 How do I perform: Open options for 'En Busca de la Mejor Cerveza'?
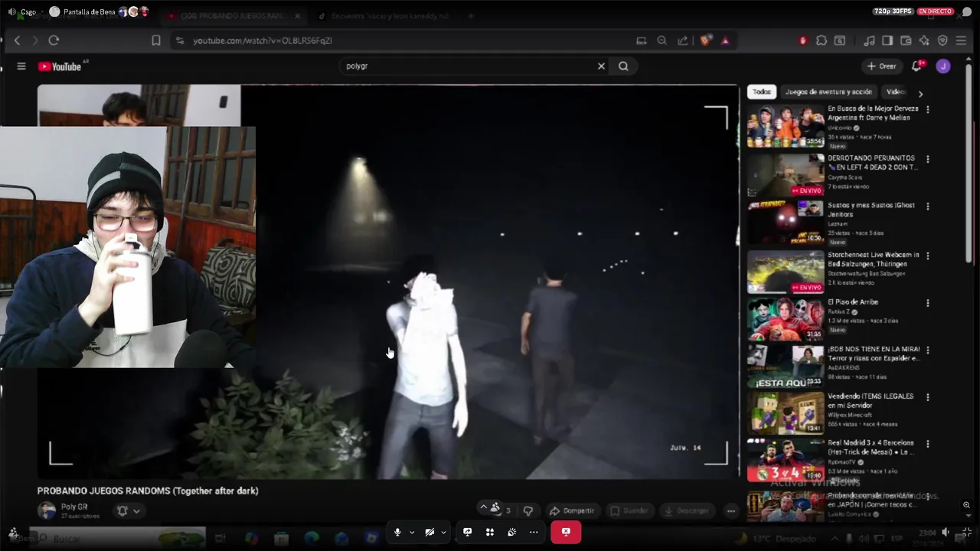click(x=928, y=110)
